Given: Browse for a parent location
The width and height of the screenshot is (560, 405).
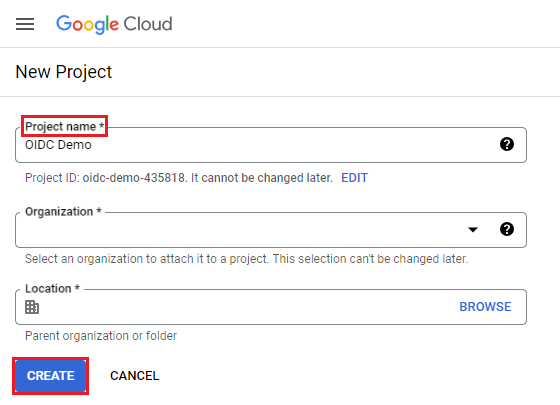Looking at the screenshot, I should point(485,306).
